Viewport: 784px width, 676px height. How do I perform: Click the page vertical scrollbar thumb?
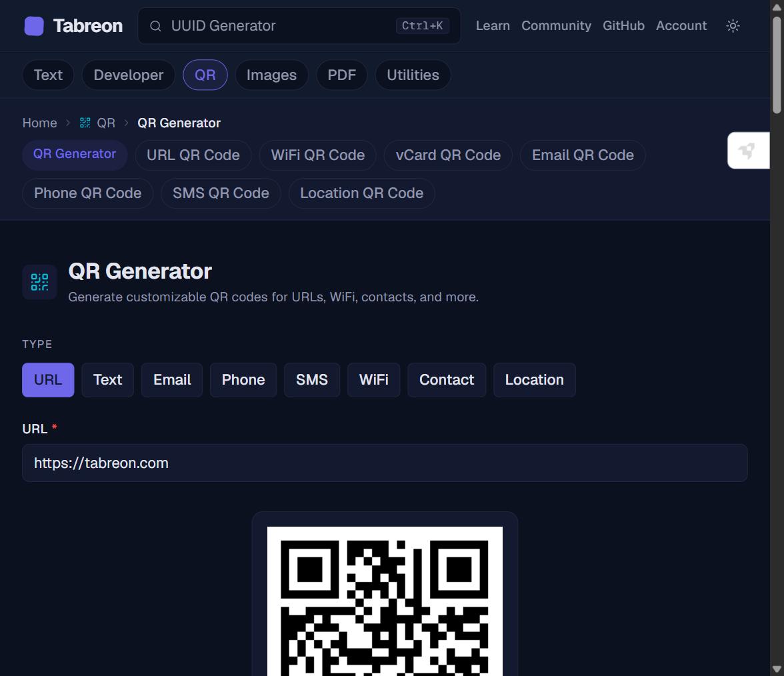click(x=777, y=65)
